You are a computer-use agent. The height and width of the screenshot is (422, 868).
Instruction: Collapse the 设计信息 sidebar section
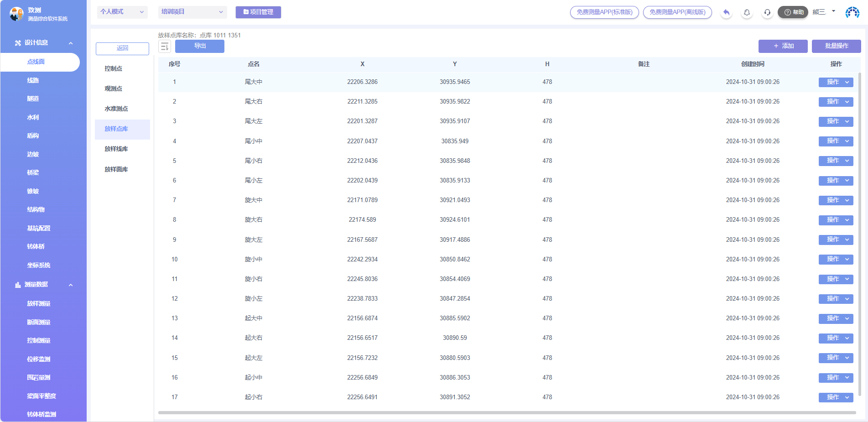pos(71,43)
